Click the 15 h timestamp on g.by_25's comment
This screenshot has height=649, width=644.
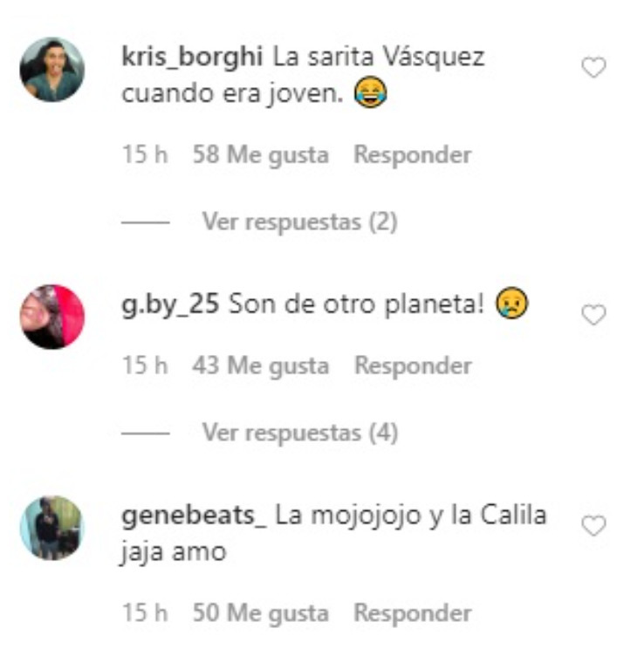point(145,365)
